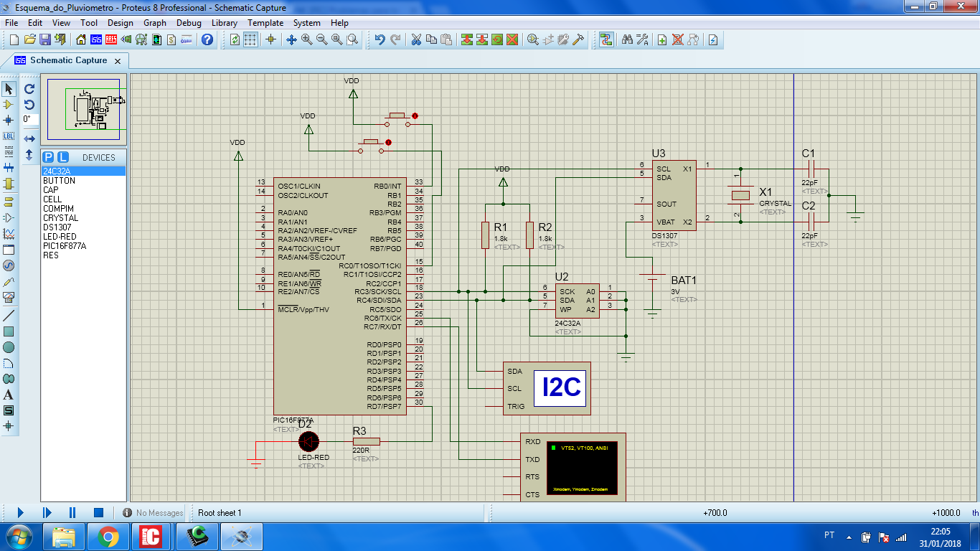Paste from clipboard icon
Screen dimensions: 980x551
446,39
